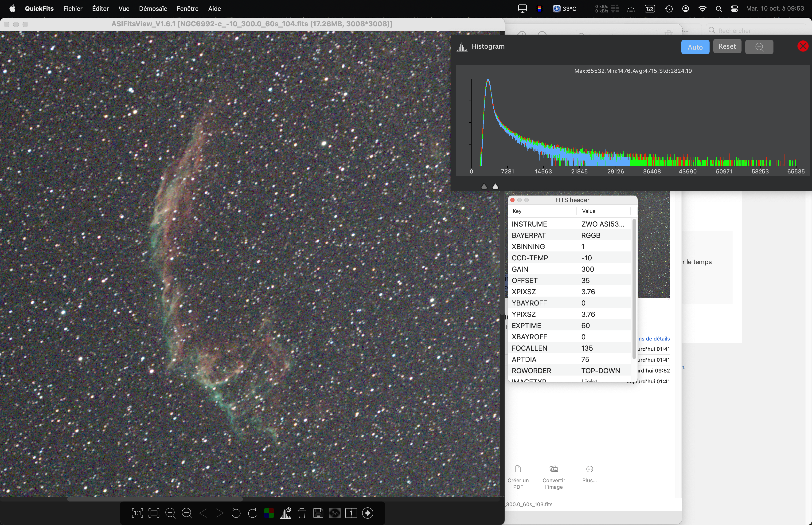Open macOS Control Center in the menu bar

tap(734, 8)
